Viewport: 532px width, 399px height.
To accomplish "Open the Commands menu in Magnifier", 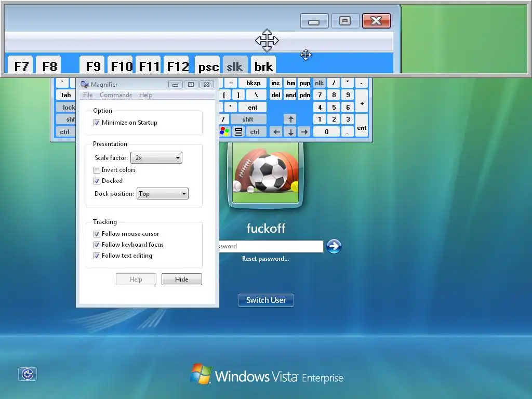I will coord(116,95).
